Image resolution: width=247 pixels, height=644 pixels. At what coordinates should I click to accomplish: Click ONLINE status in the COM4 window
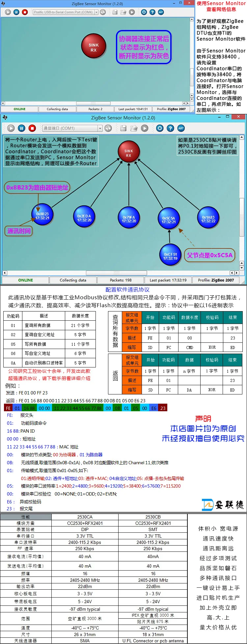pyautogui.click(x=19, y=109)
